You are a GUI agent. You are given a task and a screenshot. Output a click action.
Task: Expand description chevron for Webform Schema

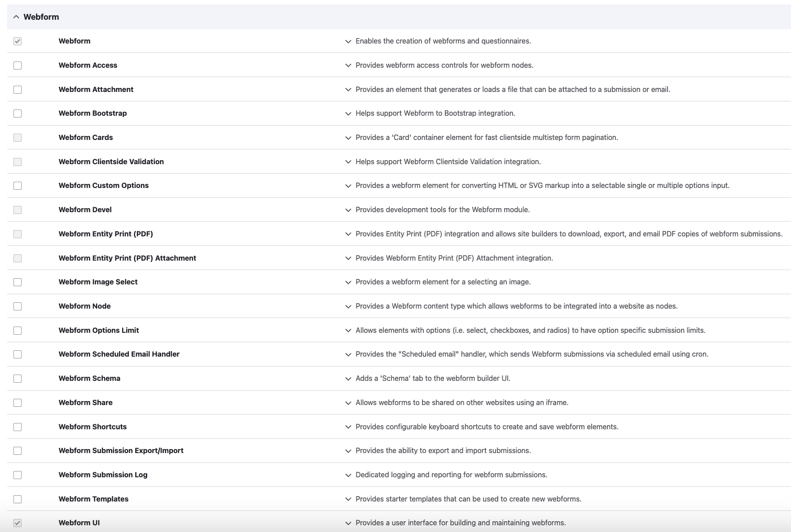(348, 379)
